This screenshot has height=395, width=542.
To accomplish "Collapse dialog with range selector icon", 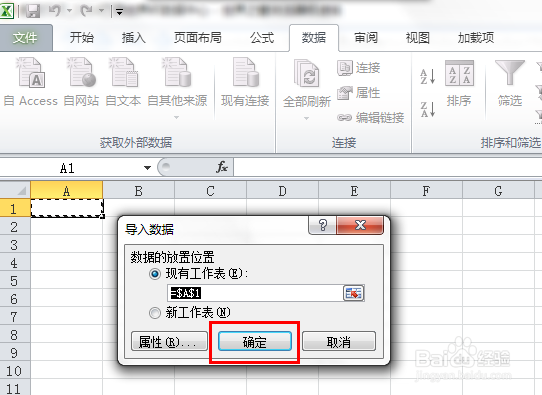I will point(354,293).
